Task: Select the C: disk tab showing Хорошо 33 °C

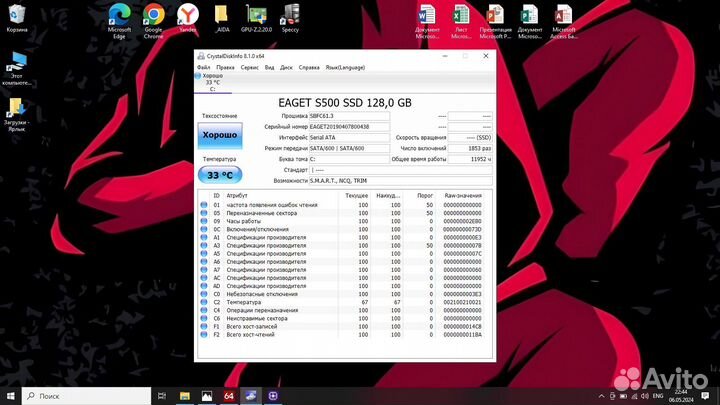Action: point(213,83)
